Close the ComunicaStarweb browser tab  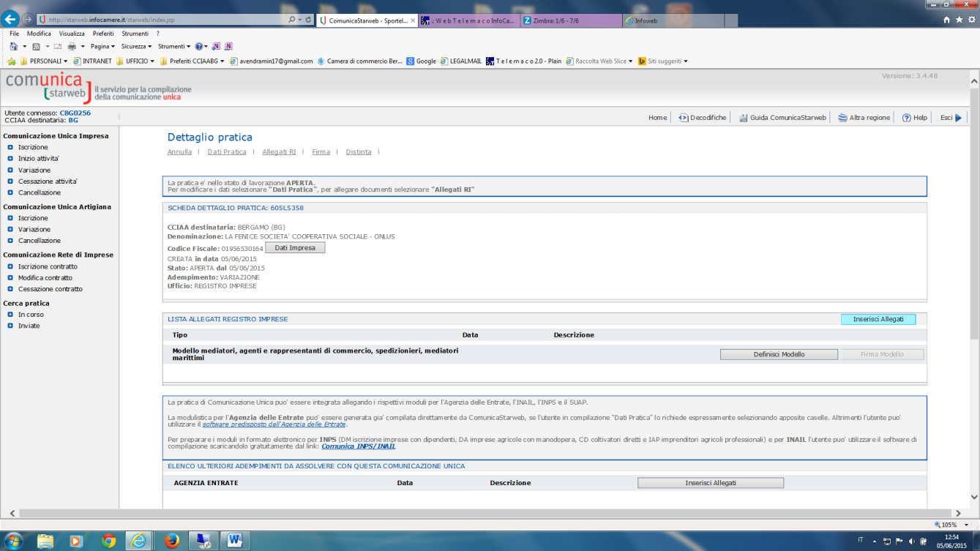point(413,20)
